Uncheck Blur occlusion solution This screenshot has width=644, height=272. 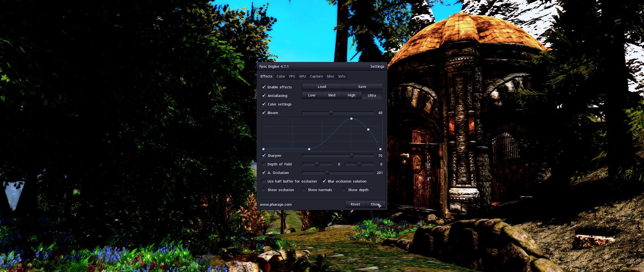pos(324,181)
